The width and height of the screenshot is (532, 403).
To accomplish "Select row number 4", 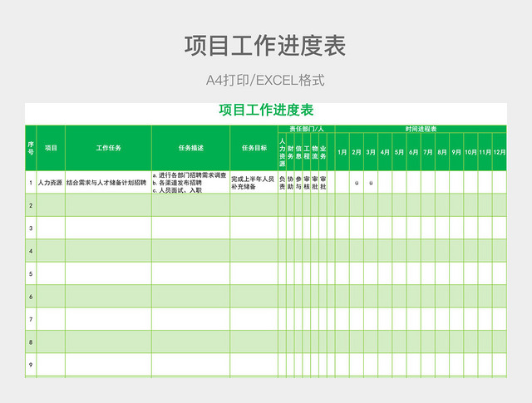I will coord(31,251).
